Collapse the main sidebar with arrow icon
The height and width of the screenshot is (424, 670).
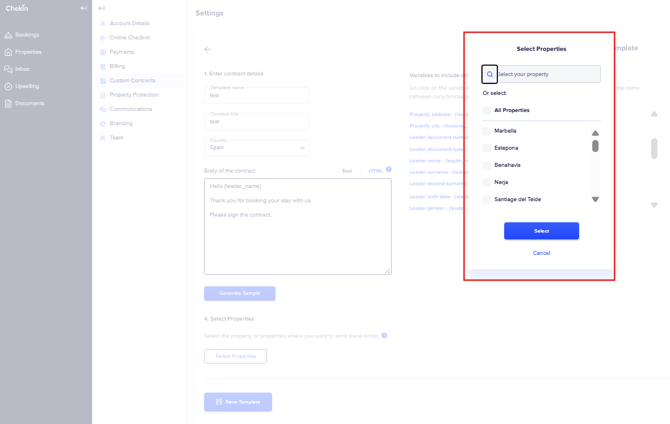tap(84, 8)
